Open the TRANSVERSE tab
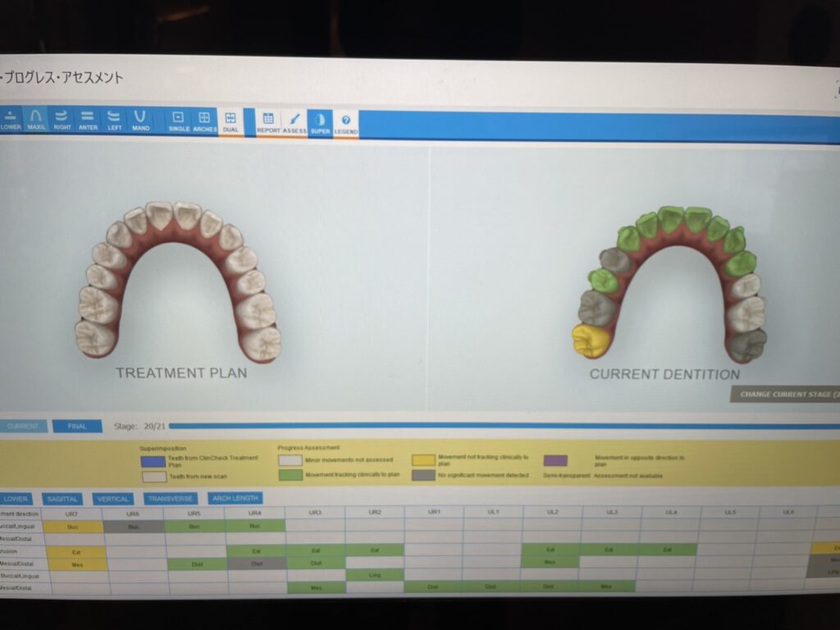This screenshot has width=840, height=630. click(x=171, y=498)
